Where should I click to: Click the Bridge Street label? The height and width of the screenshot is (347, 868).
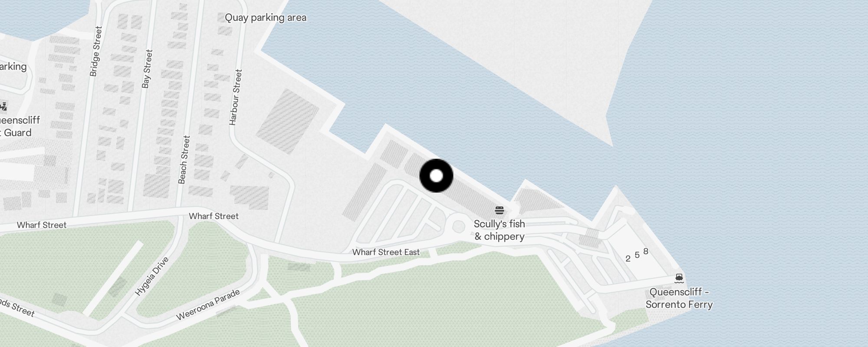click(x=95, y=52)
